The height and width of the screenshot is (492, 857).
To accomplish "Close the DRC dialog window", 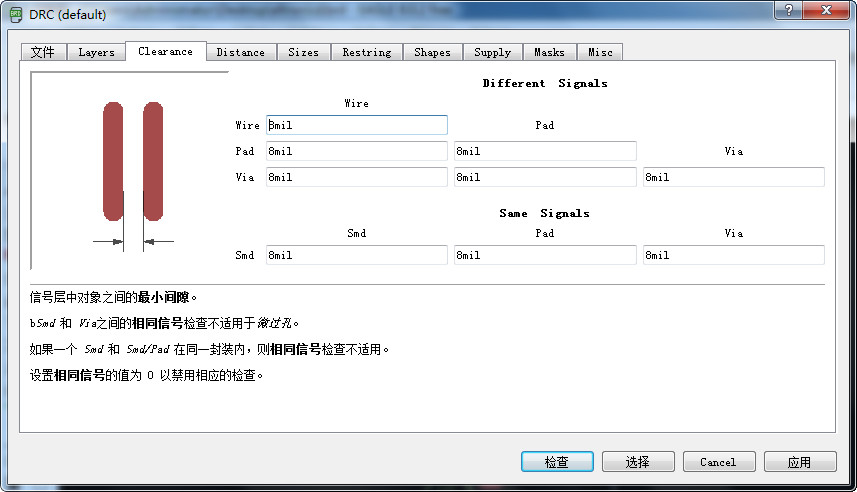I will tap(826, 10).
